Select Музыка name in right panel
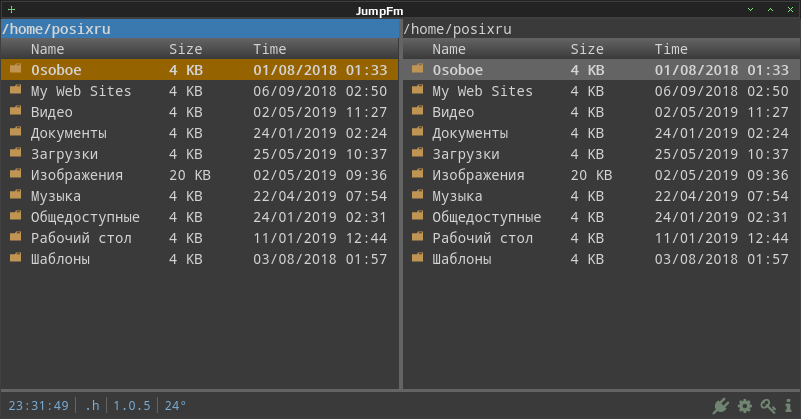801x419 pixels. point(457,196)
